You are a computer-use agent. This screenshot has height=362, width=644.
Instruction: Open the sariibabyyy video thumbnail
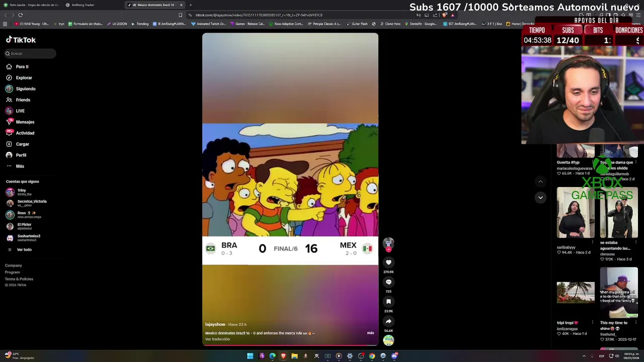576,213
